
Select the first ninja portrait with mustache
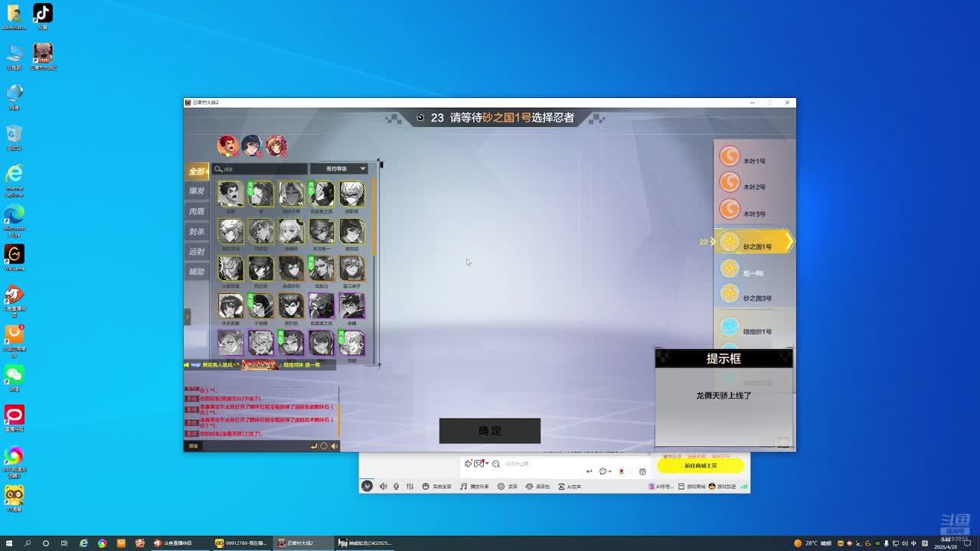(230, 194)
